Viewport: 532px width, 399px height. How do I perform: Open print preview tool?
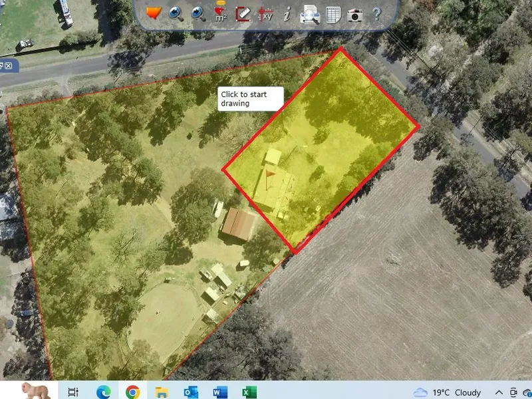point(310,14)
